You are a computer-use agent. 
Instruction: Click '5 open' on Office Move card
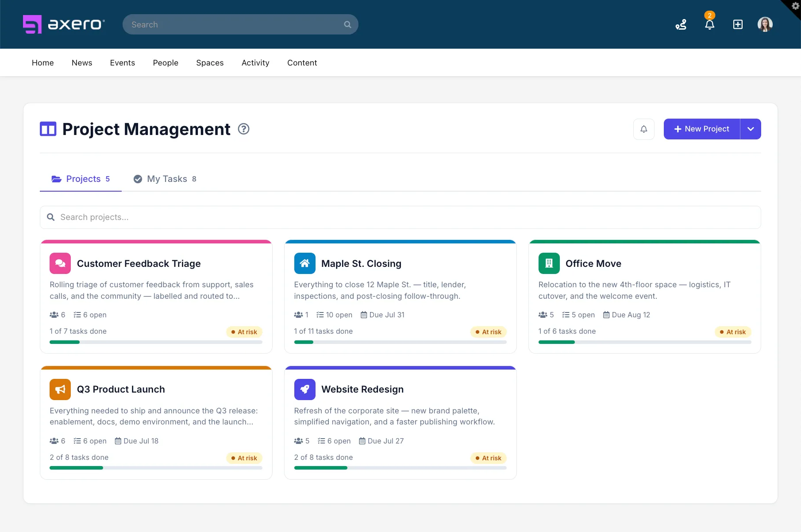[583, 315]
